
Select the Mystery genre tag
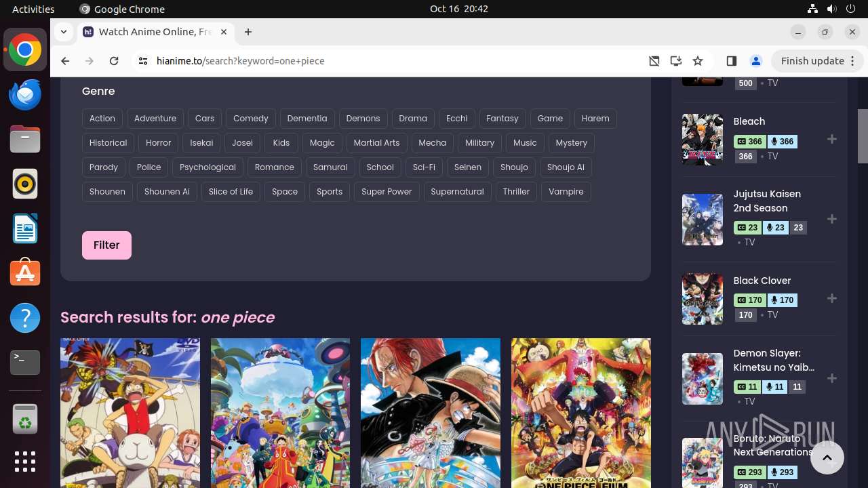[x=572, y=143]
